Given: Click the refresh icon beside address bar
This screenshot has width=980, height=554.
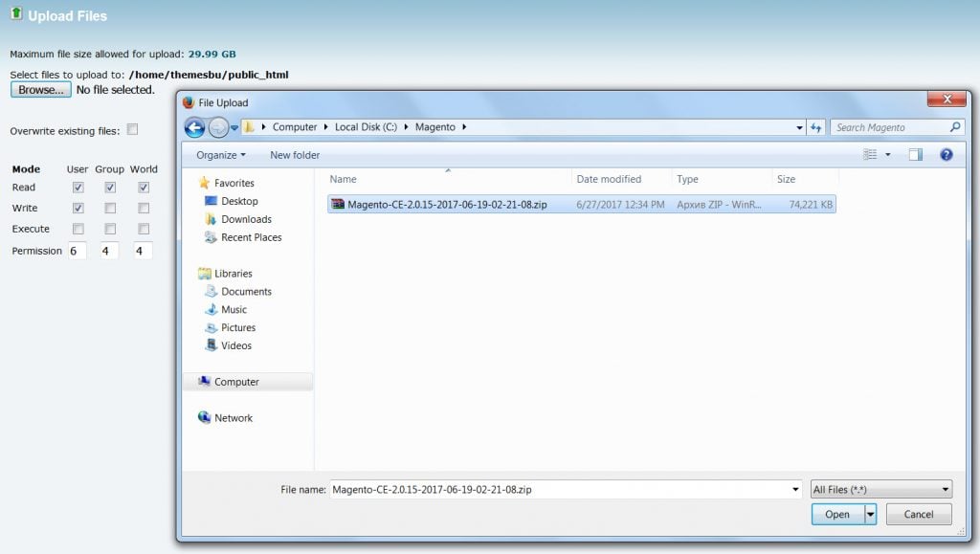Looking at the screenshot, I should pyautogui.click(x=816, y=127).
